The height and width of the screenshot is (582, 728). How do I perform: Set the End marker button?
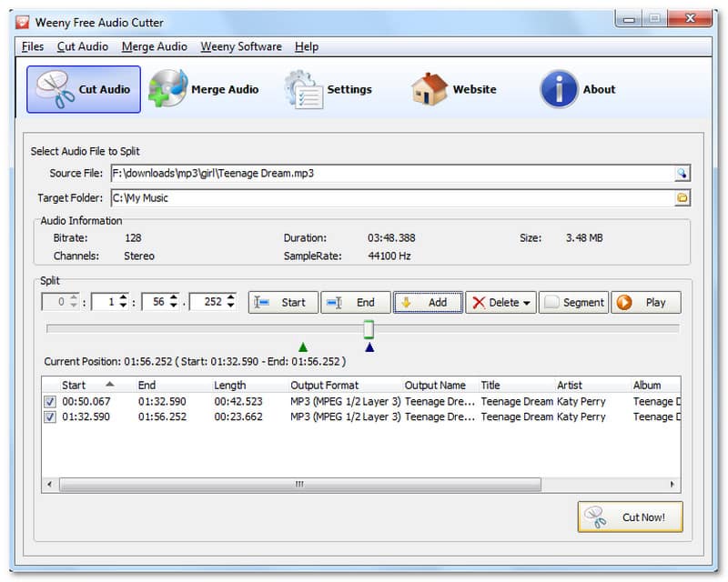click(x=355, y=303)
